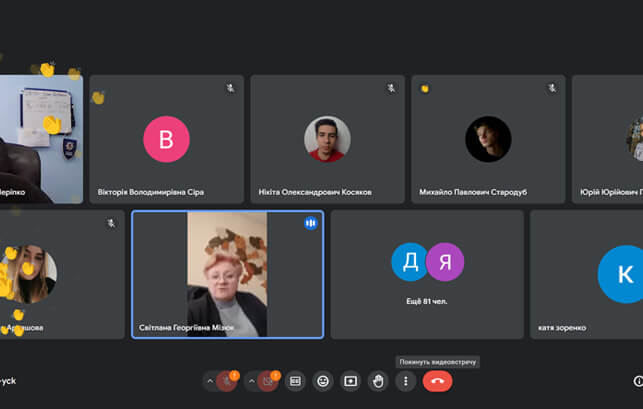Click the muted mic icon on Михайло's tile
Viewport: 643px width, 409px height.
[551, 88]
